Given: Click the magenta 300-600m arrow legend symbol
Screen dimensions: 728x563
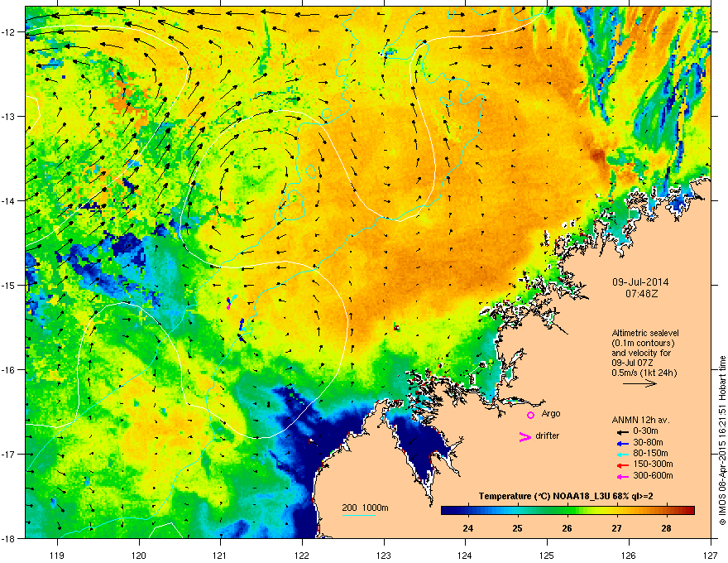Looking at the screenshot, I should (x=622, y=476).
